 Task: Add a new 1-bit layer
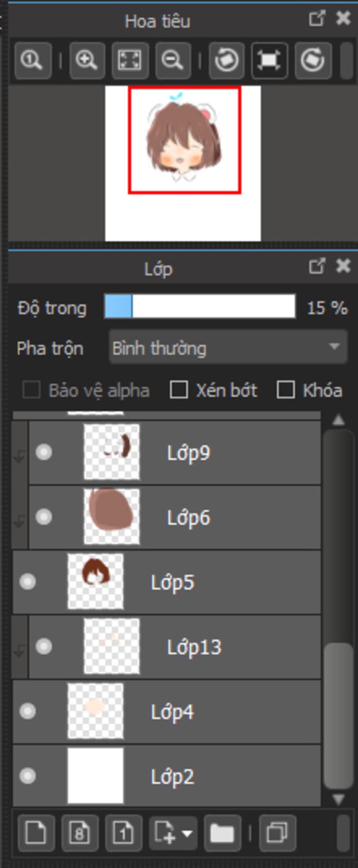pyautogui.click(x=123, y=833)
